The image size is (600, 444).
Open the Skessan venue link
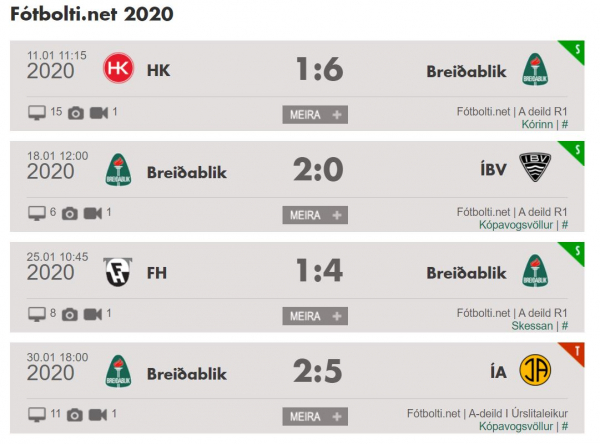pos(532,326)
